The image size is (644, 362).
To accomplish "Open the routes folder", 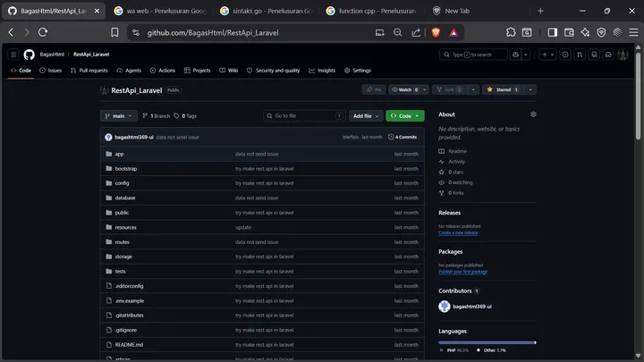I will 122,242.
